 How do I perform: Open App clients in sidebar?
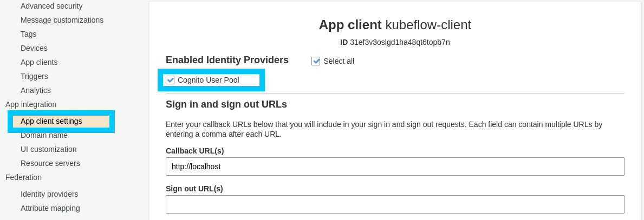[x=39, y=62]
